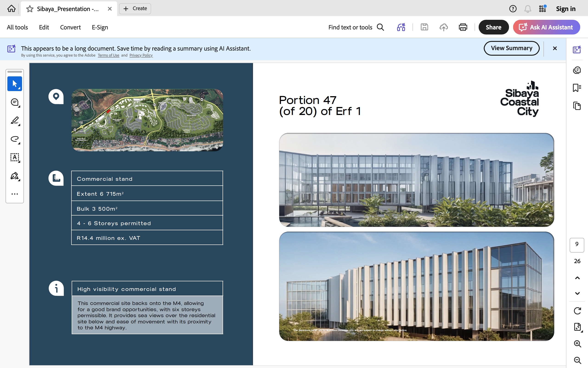Go to next page down chevron
The width and height of the screenshot is (588, 368).
click(x=577, y=293)
